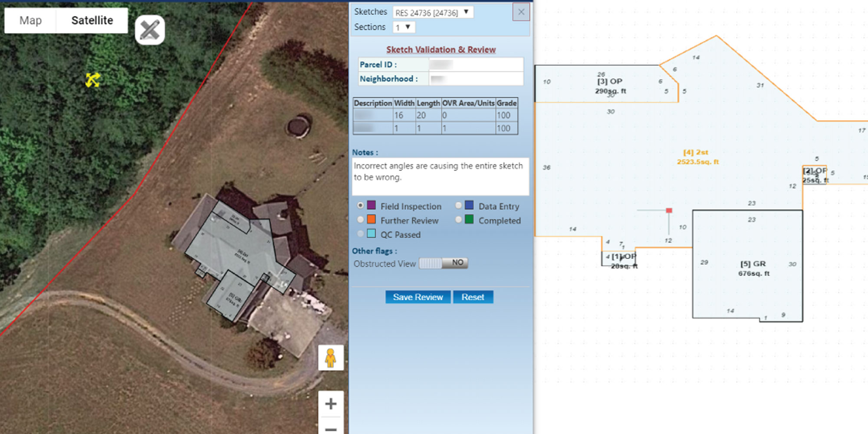Click the sketch edit pencil-ruler icon
868x434 pixels.
[x=150, y=30]
